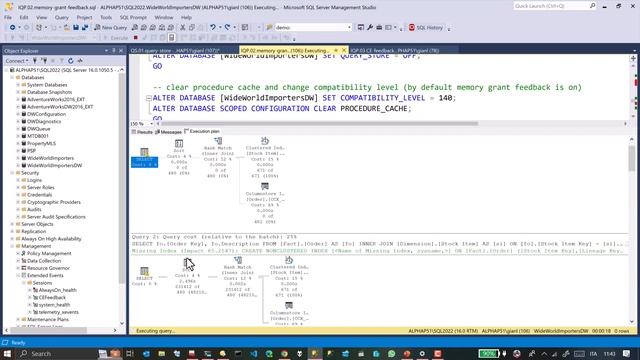
Task: Expand the WideWorldImportersDW database node
Action: point(18,165)
